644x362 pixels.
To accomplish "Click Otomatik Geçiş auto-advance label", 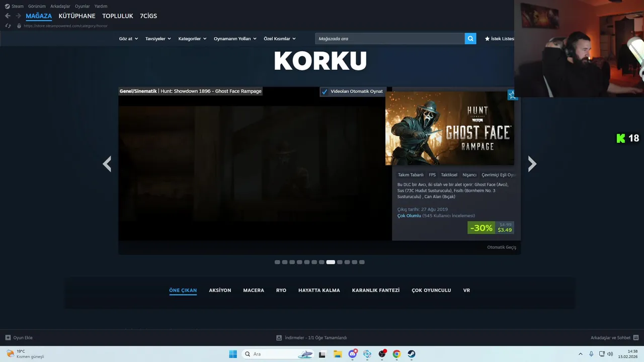I will [x=502, y=247].
